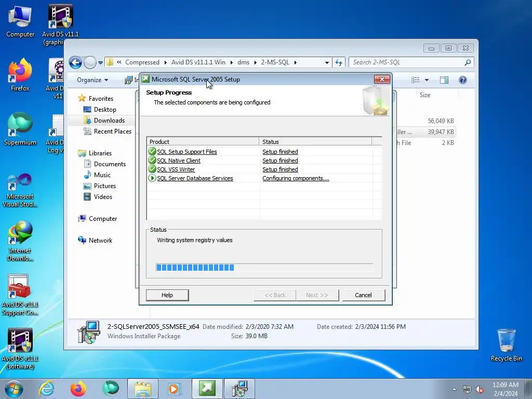This screenshot has height=399, width=532.
Task: Click the Avid DS v11.1.1 Win breadcrumb
Action: point(198,62)
